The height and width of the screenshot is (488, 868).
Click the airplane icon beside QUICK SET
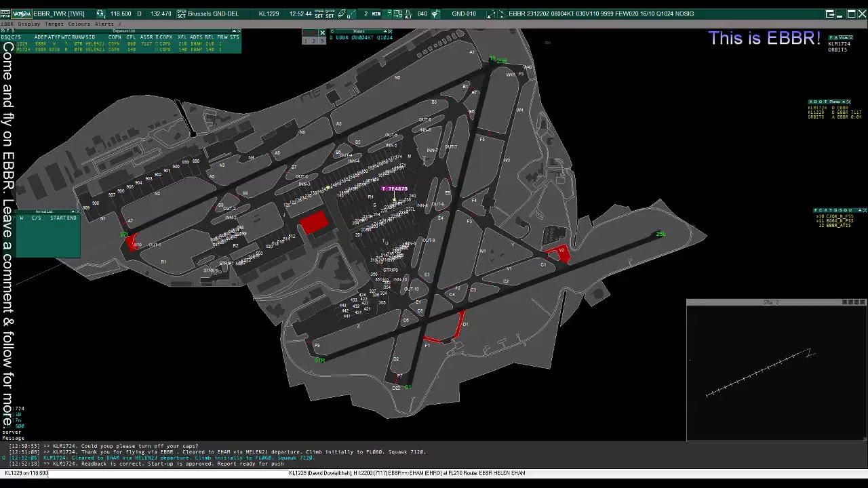coord(342,14)
